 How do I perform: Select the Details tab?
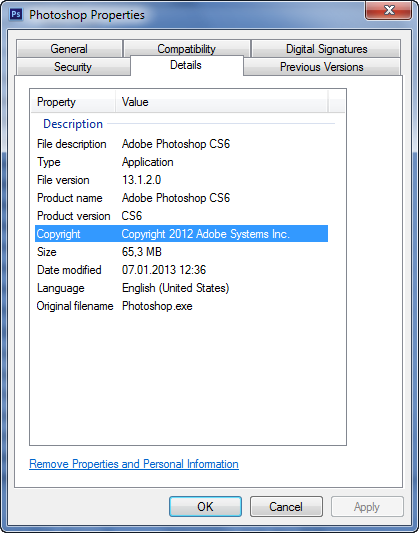186,65
